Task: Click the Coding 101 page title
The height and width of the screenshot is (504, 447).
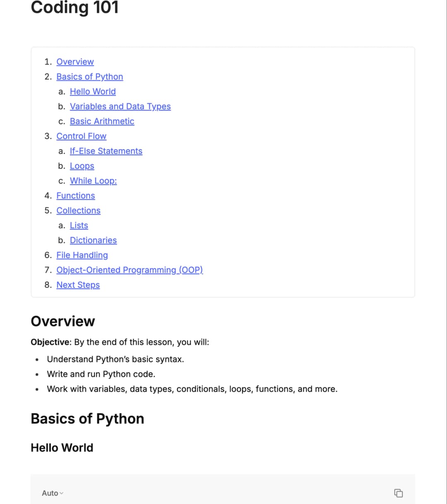Action: (74, 7)
